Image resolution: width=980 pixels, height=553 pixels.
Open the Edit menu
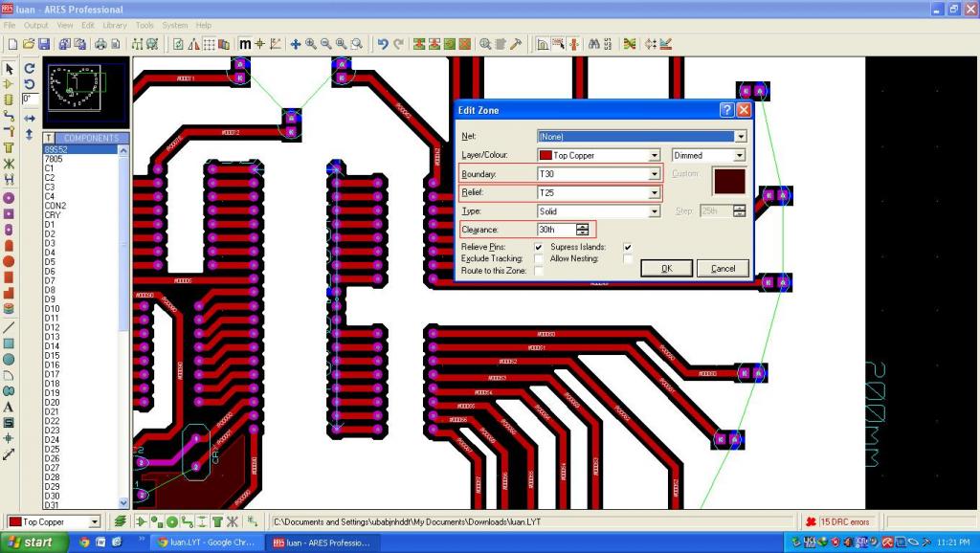87,25
